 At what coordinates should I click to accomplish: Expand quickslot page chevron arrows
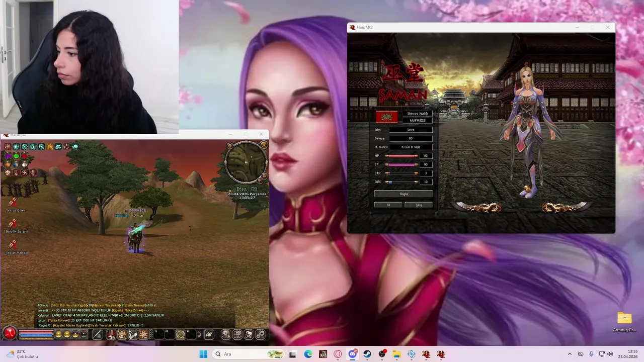click(x=151, y=334)
